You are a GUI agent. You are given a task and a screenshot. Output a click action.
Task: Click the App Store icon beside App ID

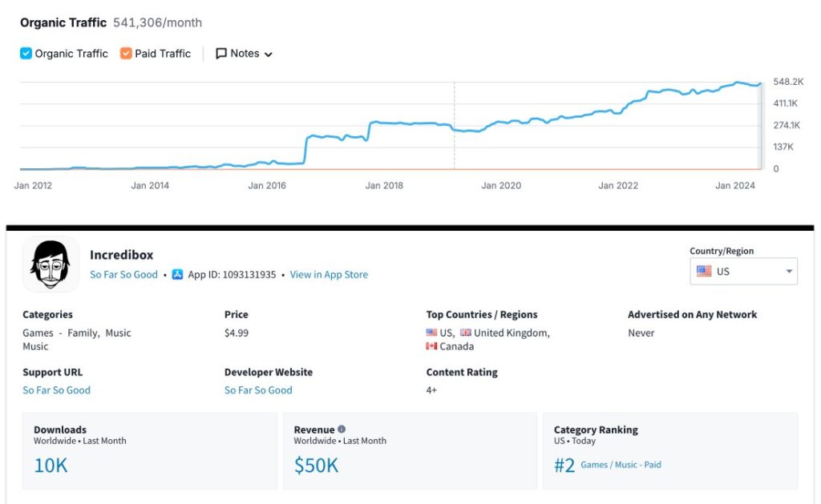tap(178, 275)
